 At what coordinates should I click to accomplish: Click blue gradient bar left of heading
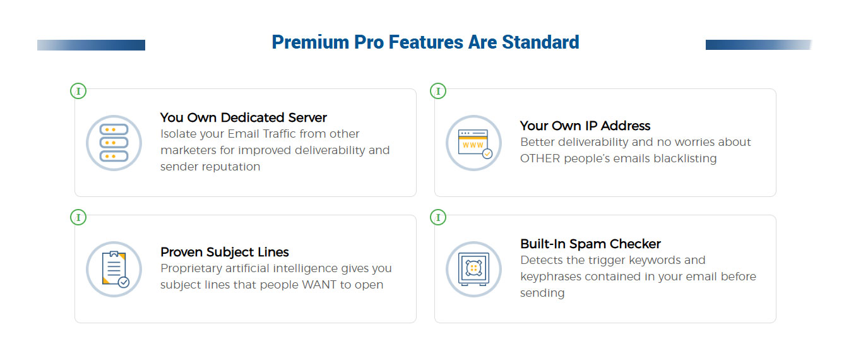tap(92, 45)
